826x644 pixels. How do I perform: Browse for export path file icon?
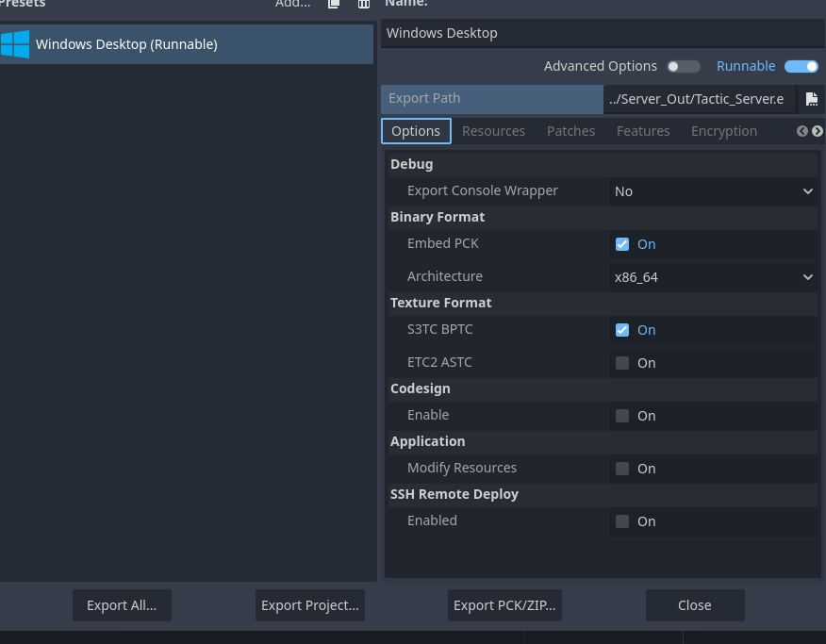pyautogui.click(x=812, y=99)
